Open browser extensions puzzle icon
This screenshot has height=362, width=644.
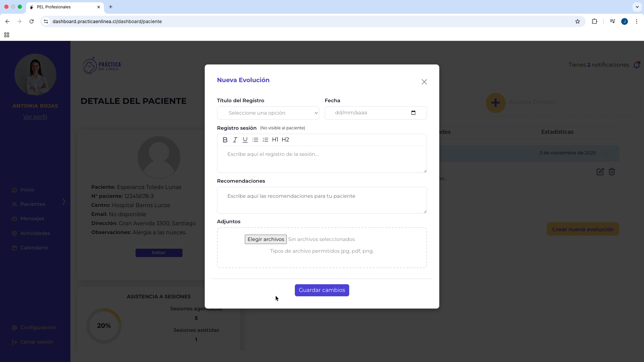[x=594, y=21]
